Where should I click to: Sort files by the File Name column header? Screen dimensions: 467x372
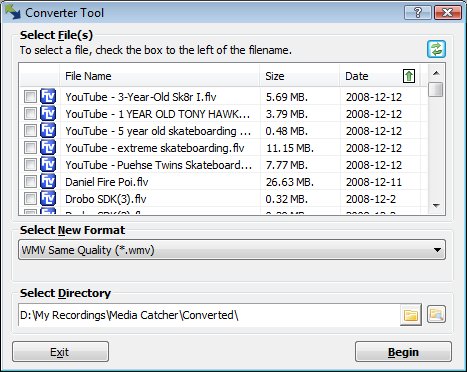[160, 76]
